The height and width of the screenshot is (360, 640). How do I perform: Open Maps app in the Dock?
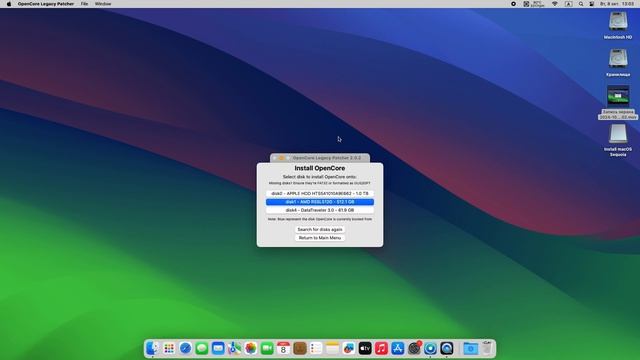[x=234, y=348]
